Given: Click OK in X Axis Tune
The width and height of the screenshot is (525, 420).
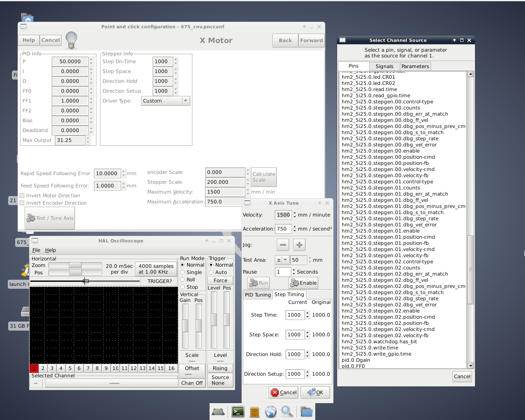Looking at the screenshot, I should pyautogui.click(x=315, y=393).
